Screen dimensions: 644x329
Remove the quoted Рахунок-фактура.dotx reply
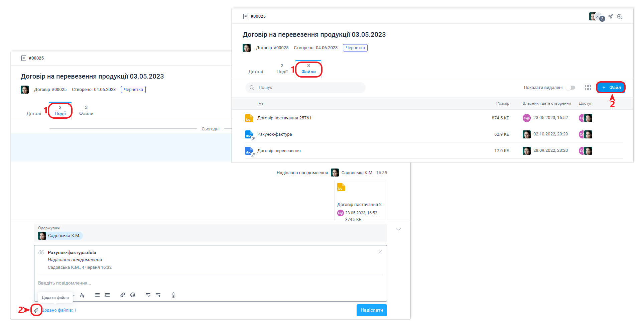pyautogui.click(x=380, y=252)
